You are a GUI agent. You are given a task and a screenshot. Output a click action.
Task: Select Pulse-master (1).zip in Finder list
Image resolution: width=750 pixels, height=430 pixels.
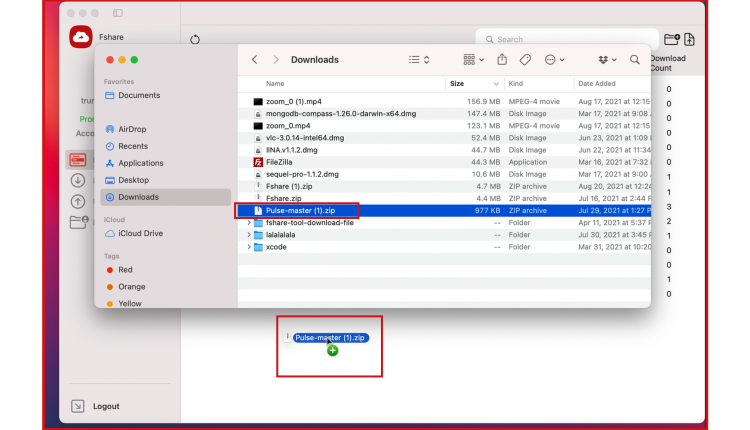[444, 210]
